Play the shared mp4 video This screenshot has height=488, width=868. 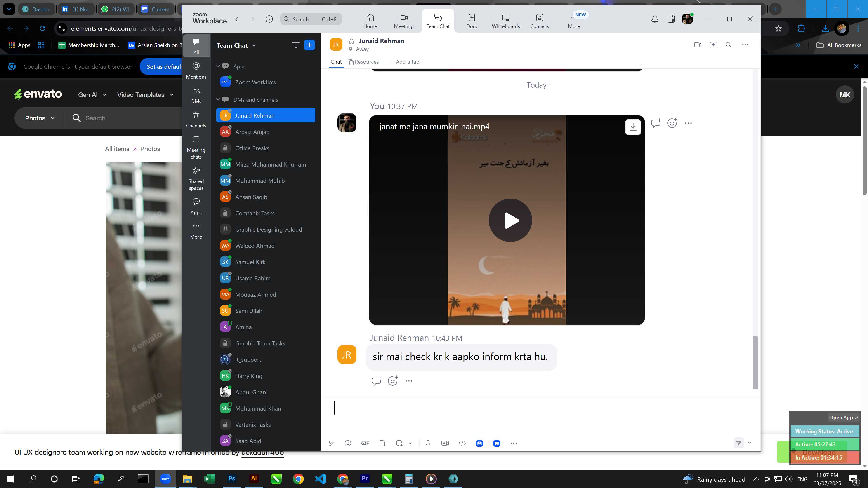[510, 220]
